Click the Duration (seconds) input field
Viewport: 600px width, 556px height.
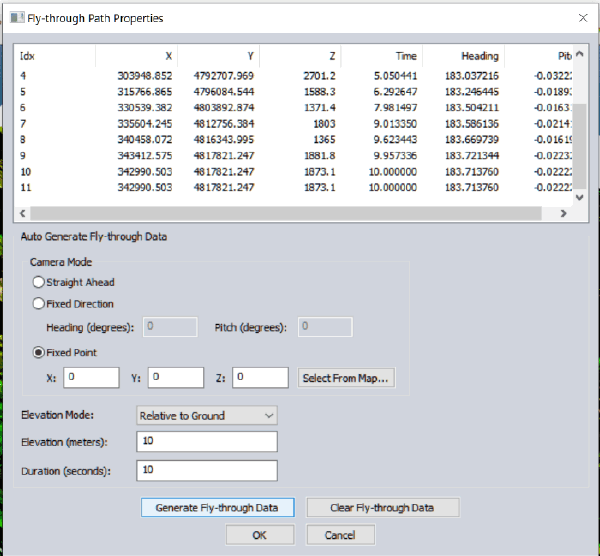[206, 470]
